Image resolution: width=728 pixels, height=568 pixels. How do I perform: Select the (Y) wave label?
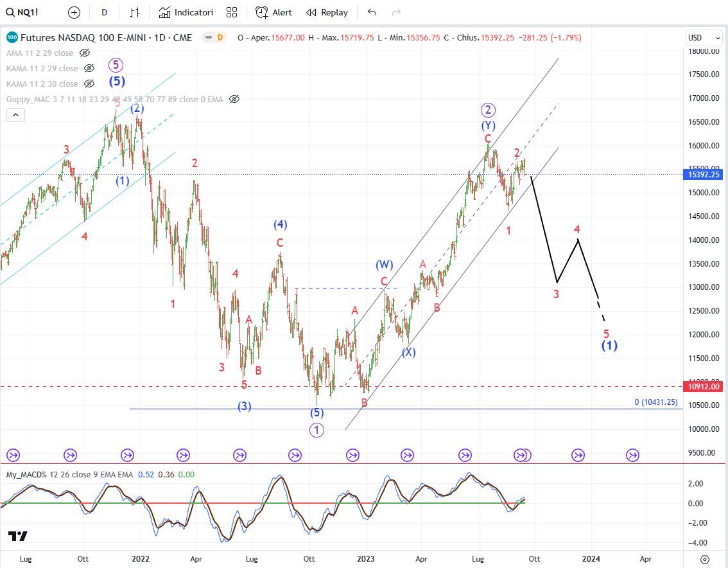(x=488, y=125)
